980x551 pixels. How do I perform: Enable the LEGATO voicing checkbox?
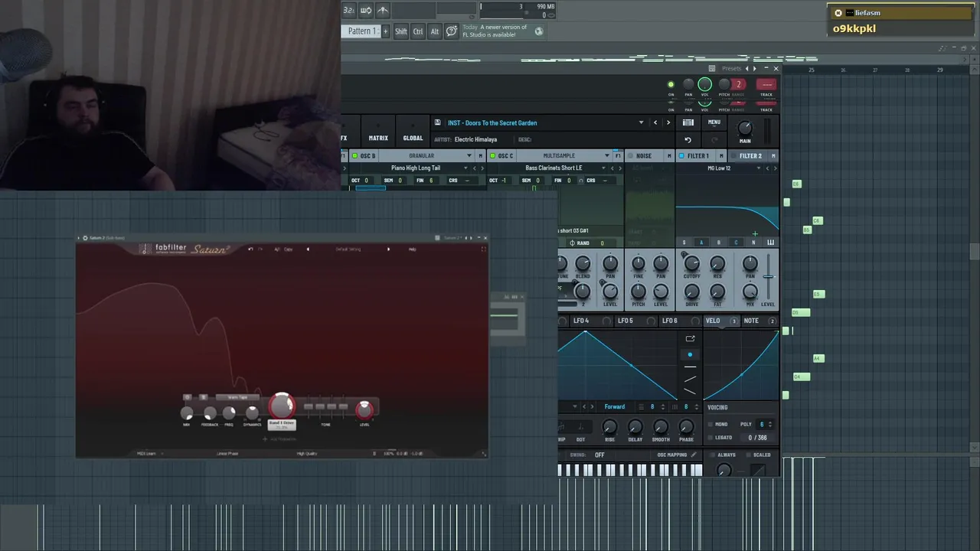(710, 438)
